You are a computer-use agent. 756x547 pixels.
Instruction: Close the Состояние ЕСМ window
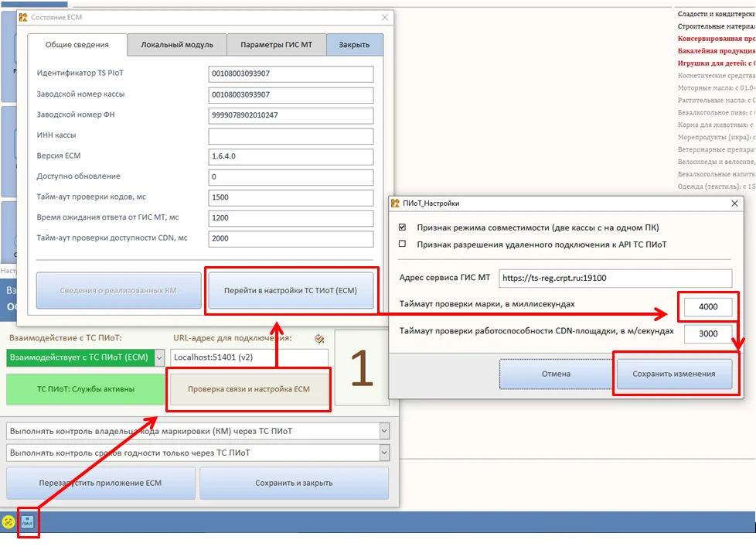pos(385,17)
